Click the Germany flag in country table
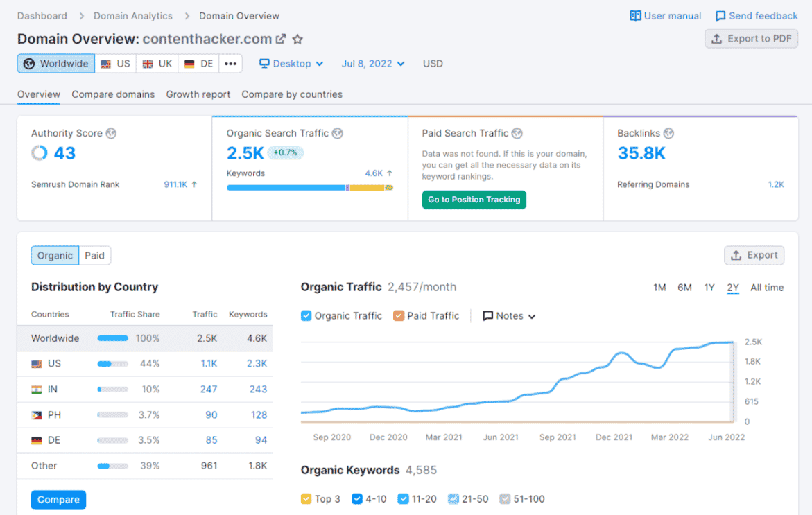The height and width of the screenshot is (515, 812). 36,440
